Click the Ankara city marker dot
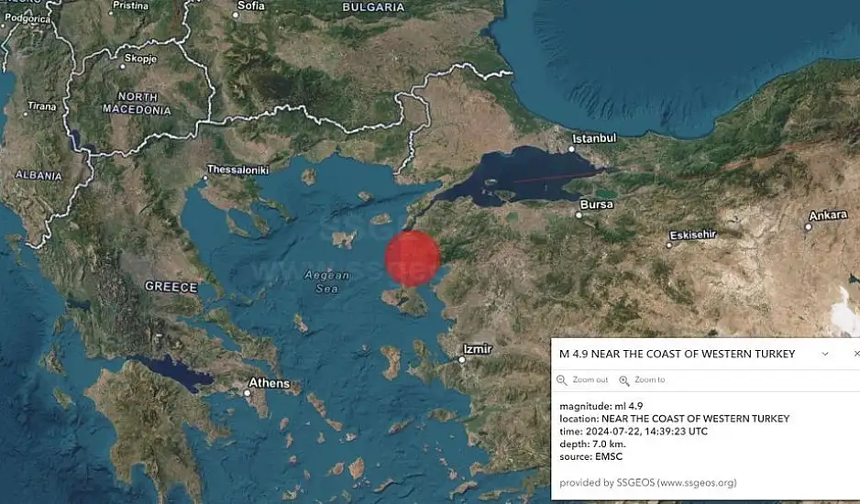 809,226
